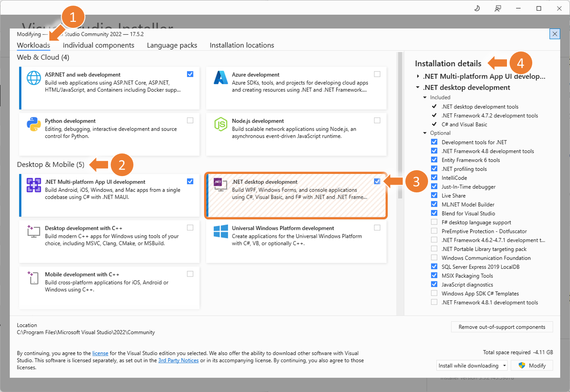
Task: Uncheck SQL Server Express 2019 LocalDB
Action: 434,266
